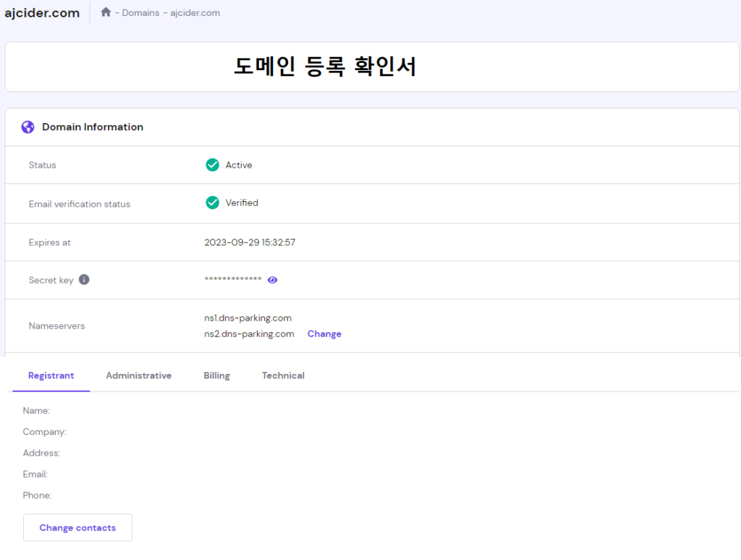Screen dimensions: 741x560
Task: Click the registrant Name: field label
Action: point(36,411)
